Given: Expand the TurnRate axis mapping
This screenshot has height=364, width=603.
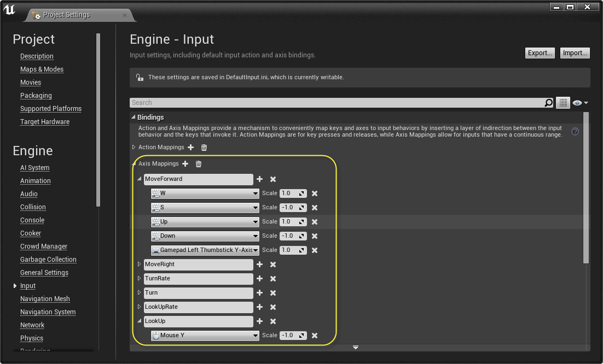Looking at the screenshot, I should tap(140, 279).
